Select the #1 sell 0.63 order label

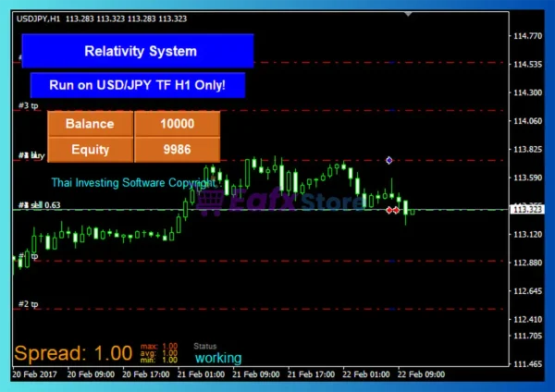[x=39, y=204]
